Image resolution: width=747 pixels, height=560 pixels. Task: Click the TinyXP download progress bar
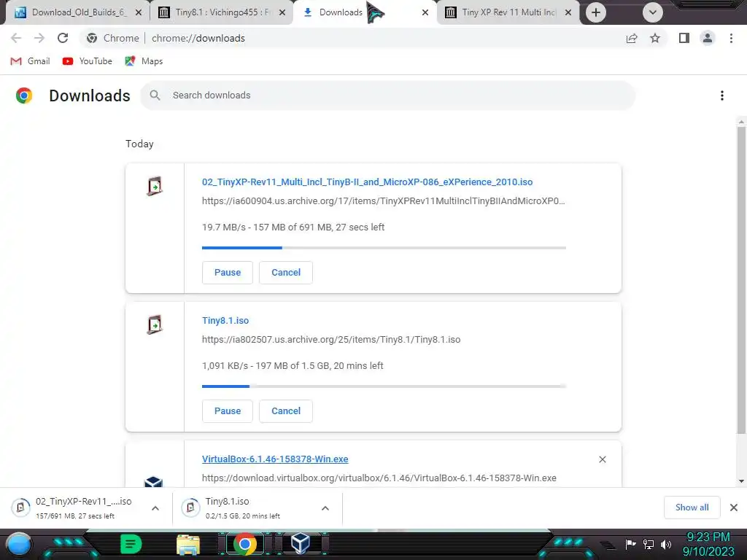[384, 248]
